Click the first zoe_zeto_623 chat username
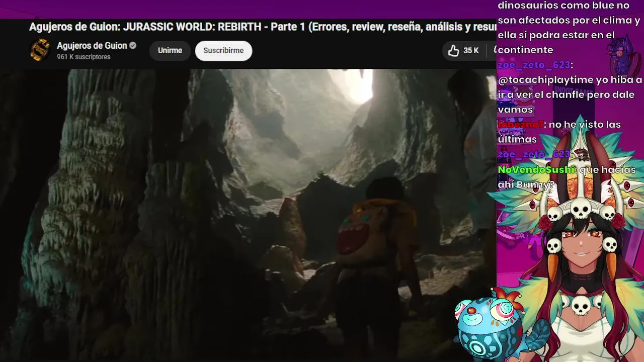 click(x=534, y=65)
